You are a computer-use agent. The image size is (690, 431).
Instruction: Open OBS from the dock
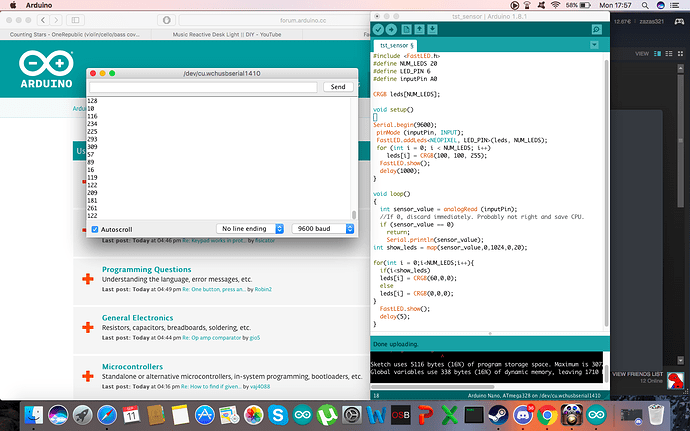400,415
